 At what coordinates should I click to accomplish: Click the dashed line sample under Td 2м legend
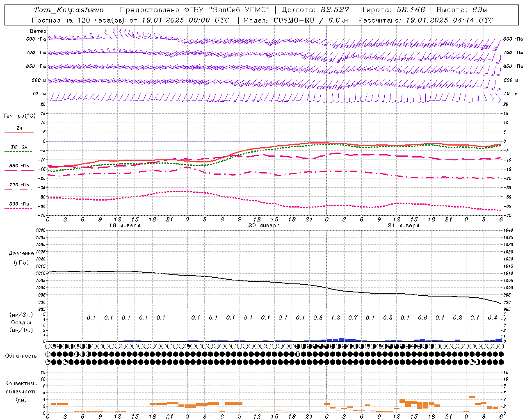point(19,152)
